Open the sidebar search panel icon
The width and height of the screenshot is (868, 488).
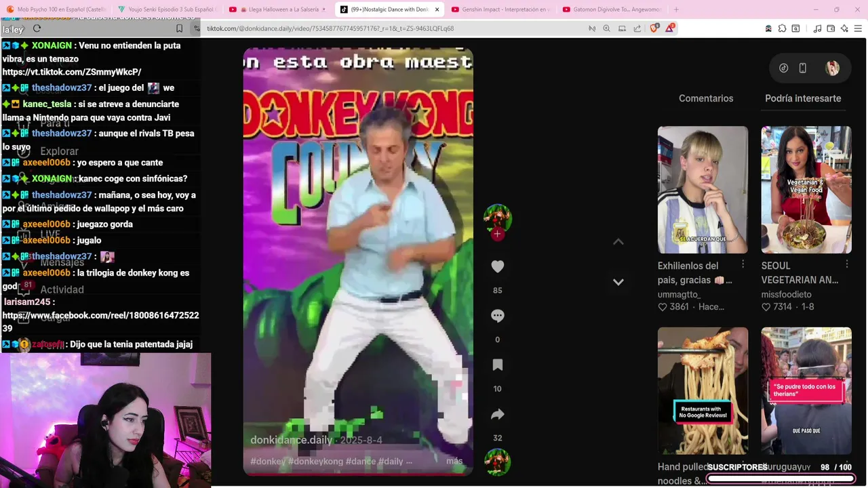coord(795,28)
